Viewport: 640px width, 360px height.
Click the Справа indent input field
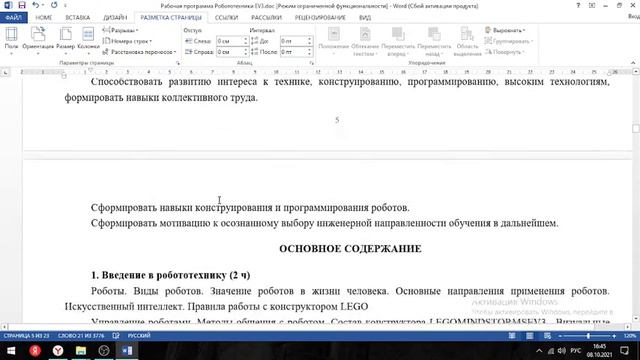pyautogui.click(x=229, y=52)
